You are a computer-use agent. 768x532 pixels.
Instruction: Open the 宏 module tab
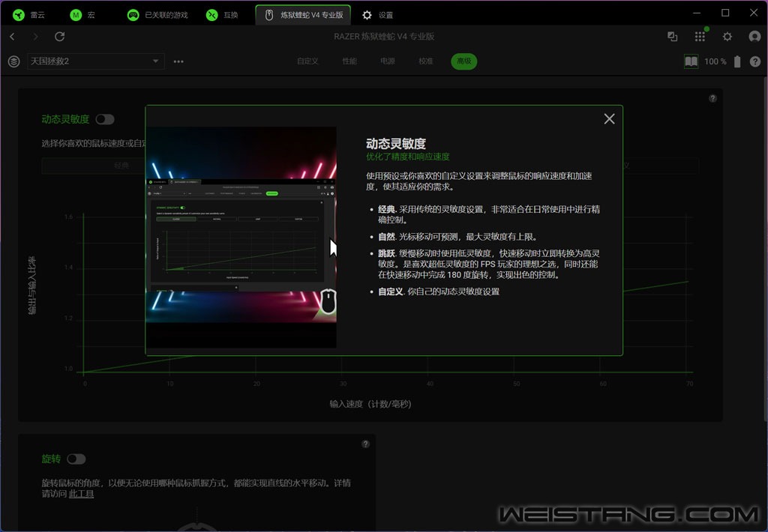point(83,15)
